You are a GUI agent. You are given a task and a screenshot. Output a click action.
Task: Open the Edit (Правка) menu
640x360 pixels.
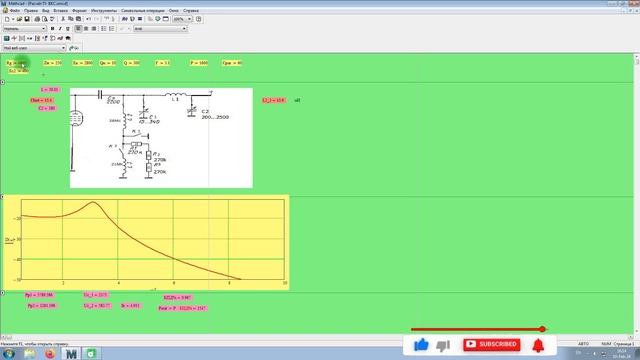coord(31,11)
